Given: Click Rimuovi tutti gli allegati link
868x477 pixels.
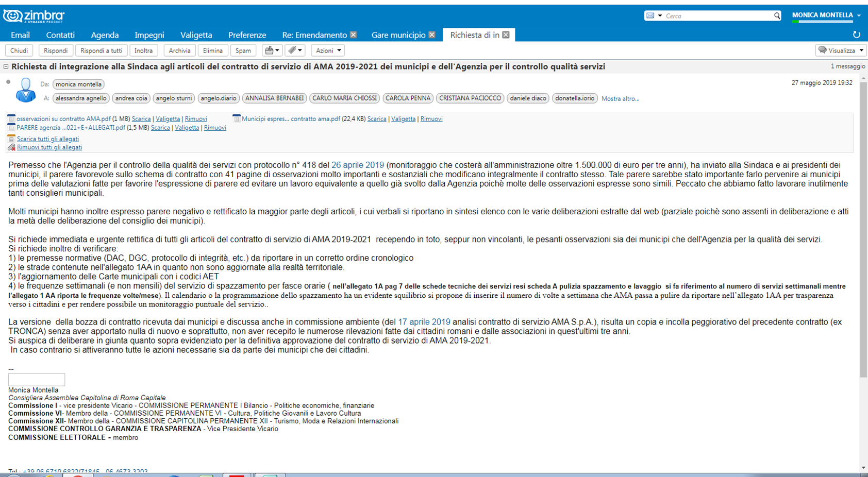Looking at the screenshot, I should 49,147.
